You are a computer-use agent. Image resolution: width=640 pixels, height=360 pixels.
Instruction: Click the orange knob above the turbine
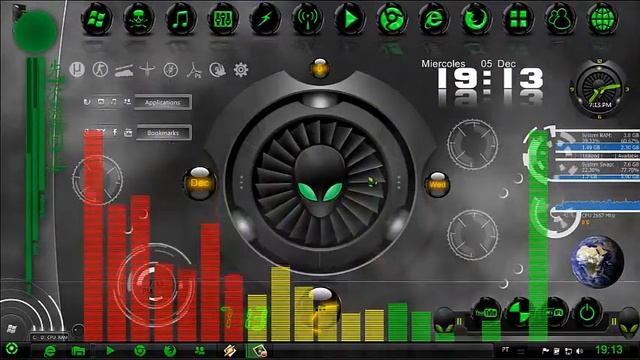click(x=320, y=68)
